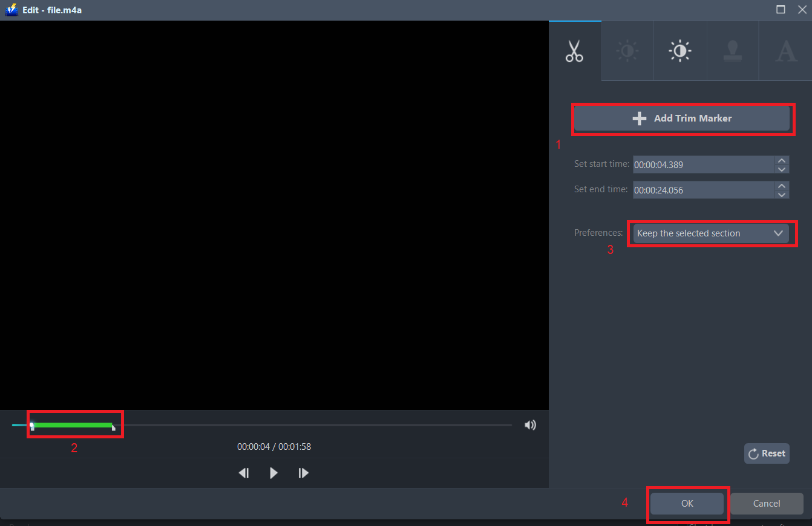
Task: Open the Watermark stamp tab
Action: pyautogui.click(x=732, y=51)
